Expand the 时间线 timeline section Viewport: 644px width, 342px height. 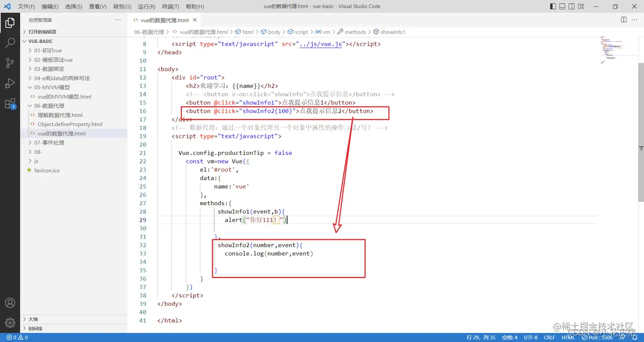(x=73, y=328)
